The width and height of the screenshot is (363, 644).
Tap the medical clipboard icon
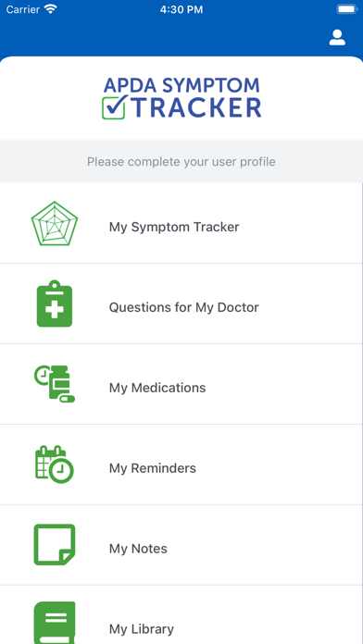[x=55, y=303]
